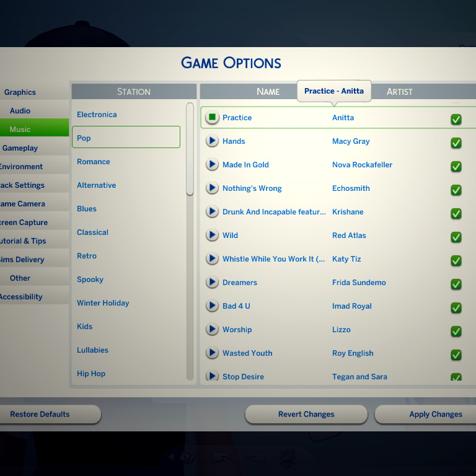Click the station list scrollbar
Image resolution: width=476 pixels, height=476 pixels.
(x=190, y=149)
